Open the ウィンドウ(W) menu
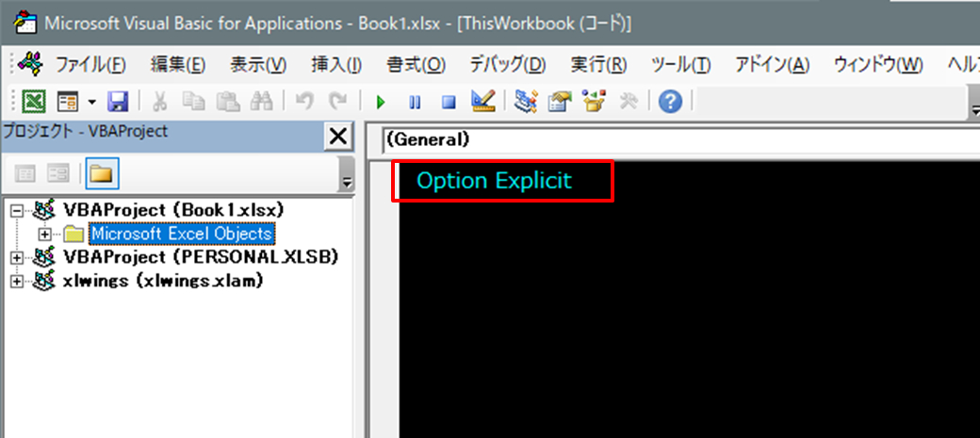 878,64
